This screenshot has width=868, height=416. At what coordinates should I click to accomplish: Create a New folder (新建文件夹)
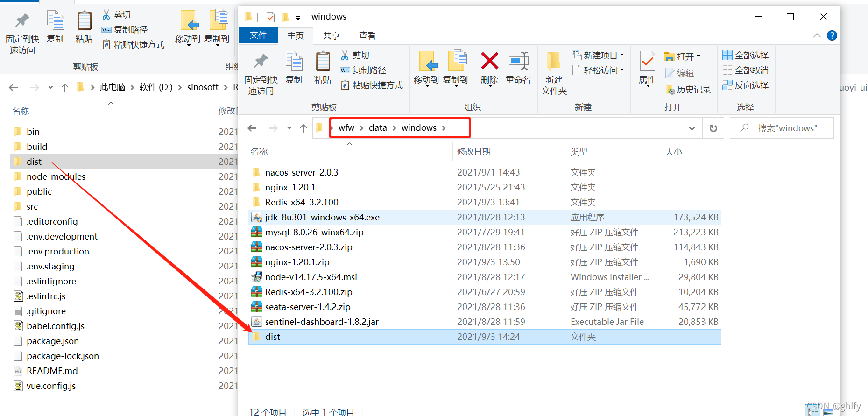click(x=554, y=73)
